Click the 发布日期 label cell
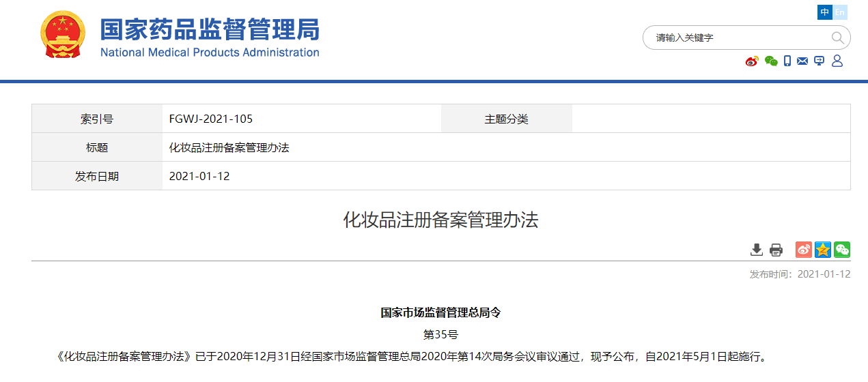The width and height of the screenshot is (868, 382). [x=97, y=176]
